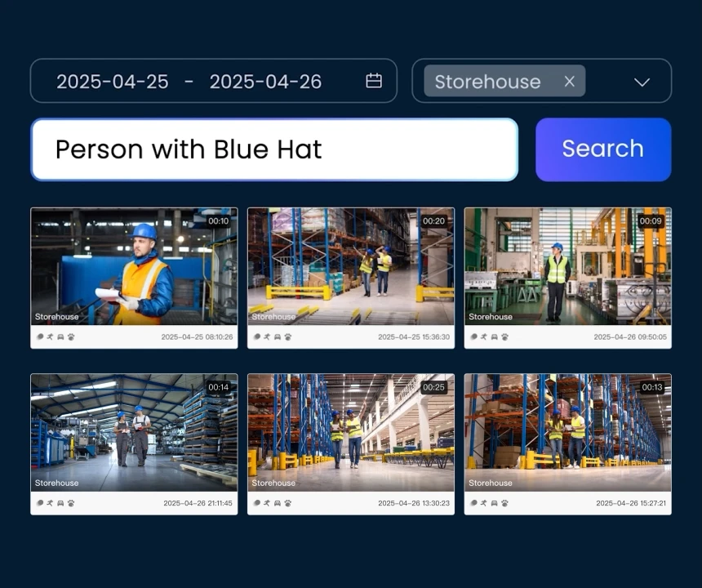Viewport: 702px width, 588px height.
Task: Click timestamp 2025-04-26 09:50:05
Action: tap(630, 336)
